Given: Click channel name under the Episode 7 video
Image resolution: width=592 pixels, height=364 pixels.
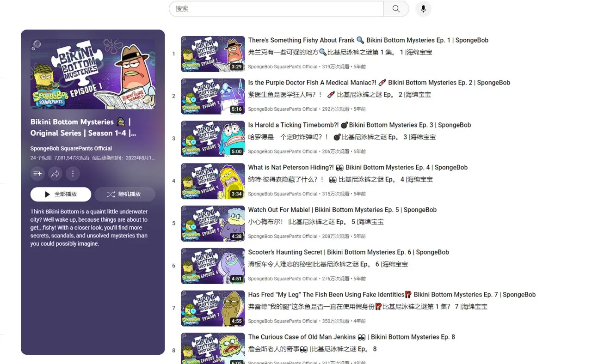Looking at the screenshot, I should (283, 322).
